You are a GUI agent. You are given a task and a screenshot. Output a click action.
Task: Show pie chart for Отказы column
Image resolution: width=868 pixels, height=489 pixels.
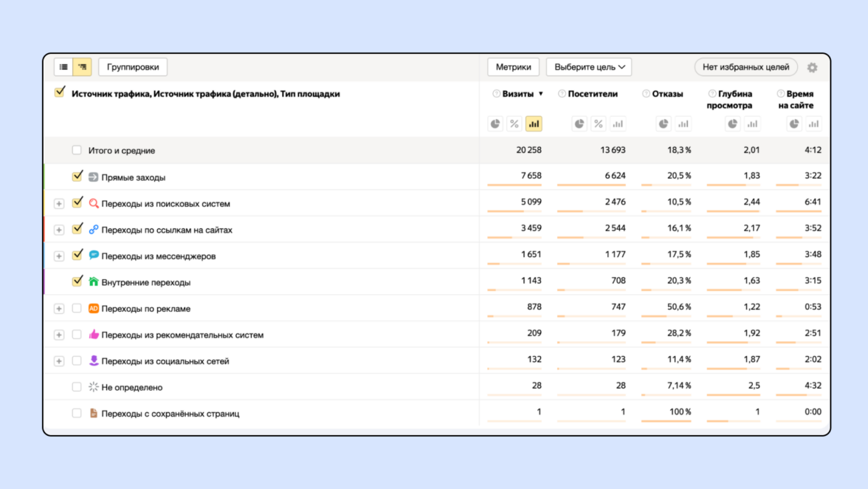[664, 124]
